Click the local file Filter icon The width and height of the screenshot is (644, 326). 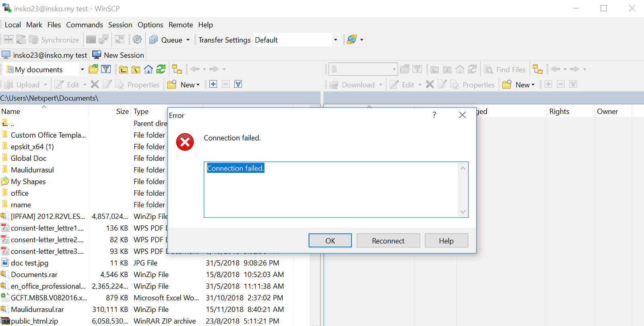pyautogui.click(x=106, y=69)
